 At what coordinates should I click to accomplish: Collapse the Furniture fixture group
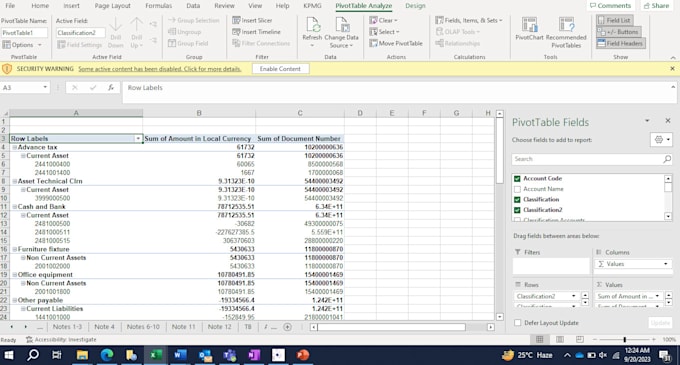click(x=14, y=249)
